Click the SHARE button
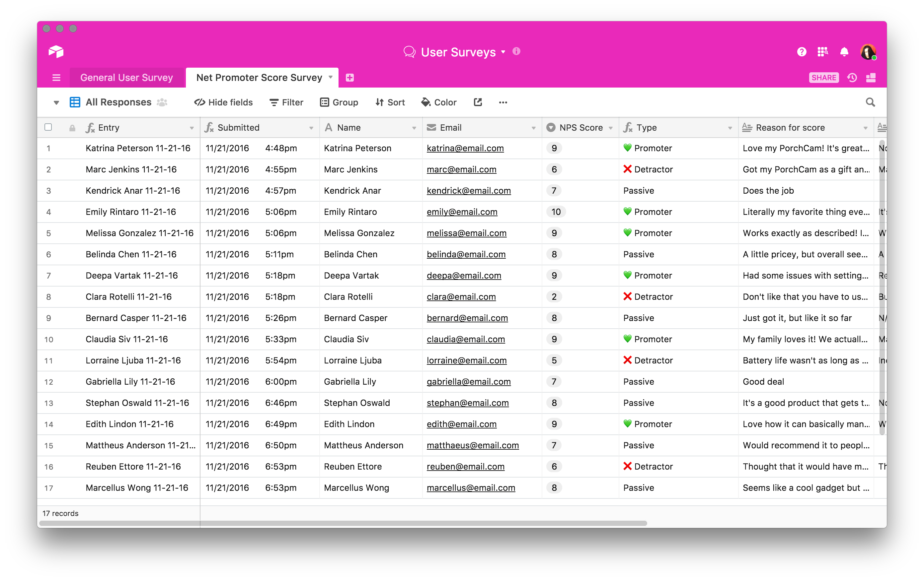924x581 pixels. [823, 78]
